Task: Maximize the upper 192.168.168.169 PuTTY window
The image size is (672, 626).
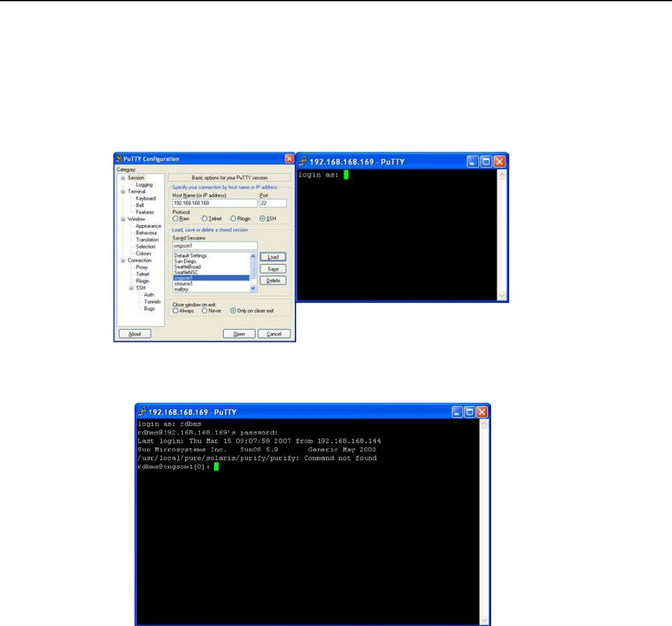Action: tap(486, 161)
